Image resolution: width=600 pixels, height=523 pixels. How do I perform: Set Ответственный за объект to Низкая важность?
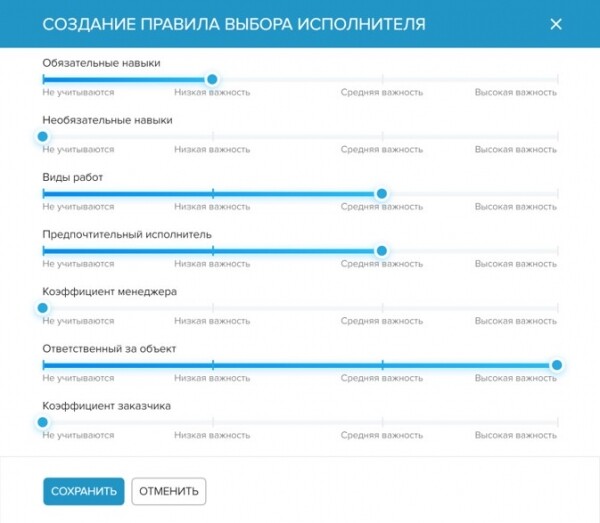tap(212, 365)
